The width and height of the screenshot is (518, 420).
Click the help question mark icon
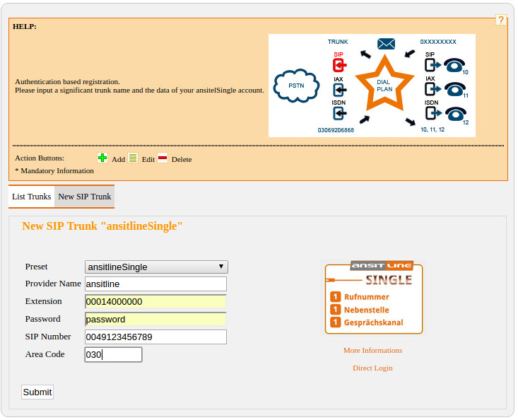pos(500,21)
